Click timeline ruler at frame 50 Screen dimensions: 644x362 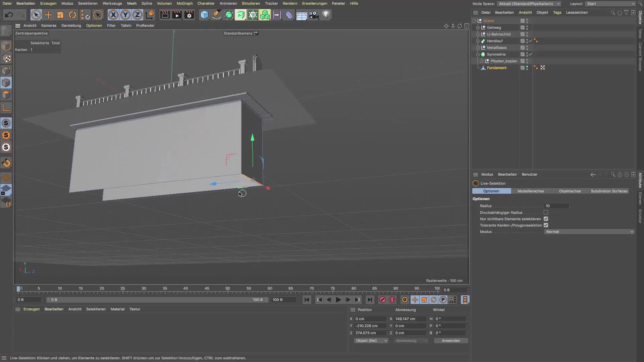(x=228, y=289)
